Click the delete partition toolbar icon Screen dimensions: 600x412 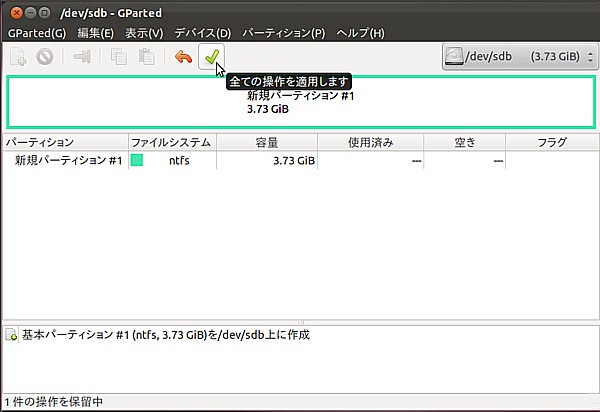(45, 57)
